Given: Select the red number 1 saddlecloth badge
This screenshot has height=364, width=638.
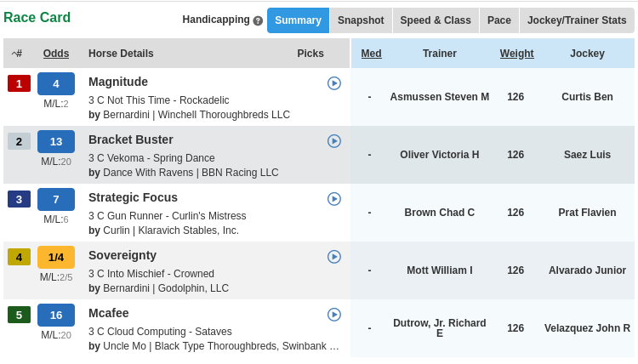Looking at the screenshot, I should (x=19, y=83).
